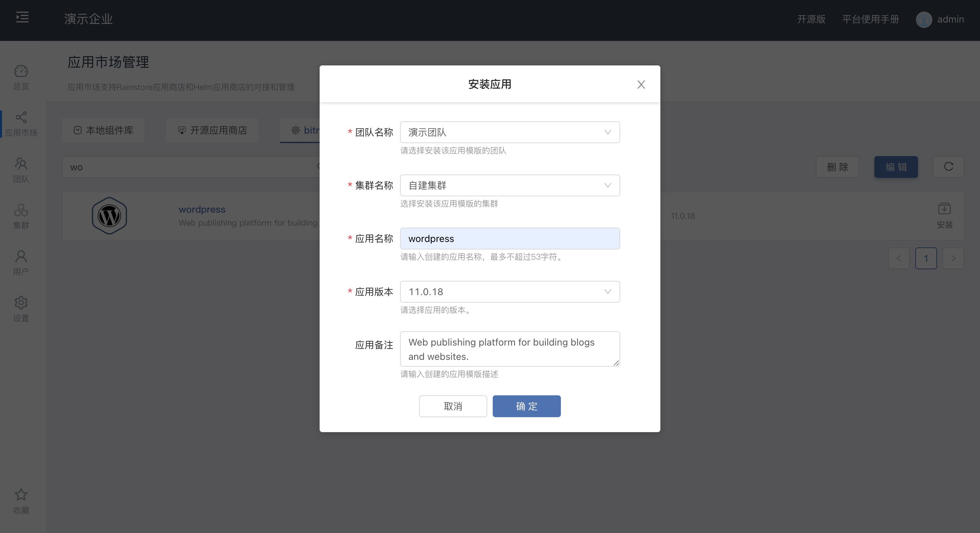Image resolution: width=980 pixels, height=533 pixels.
Task: Click the 应用备注 description textarea
Action: click(x=509, y=349)
